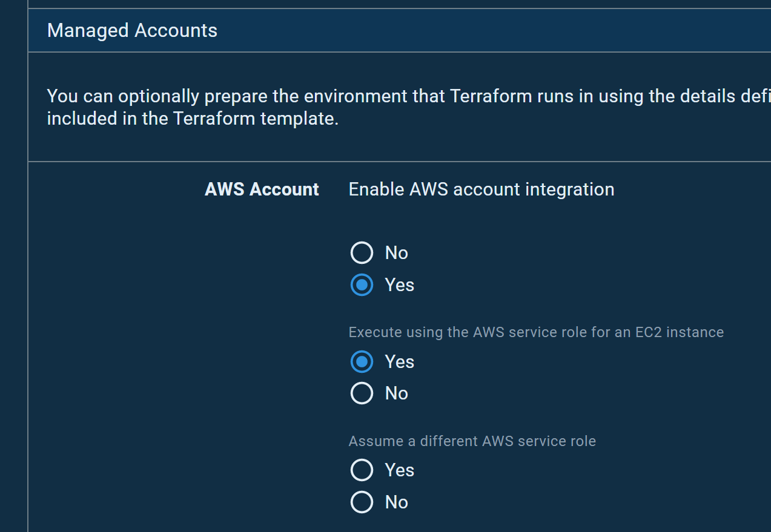Click the "Assume a different AWS service role" label
Image resolution: width=771 pixels, height=532 pixels.
[472, 441]
